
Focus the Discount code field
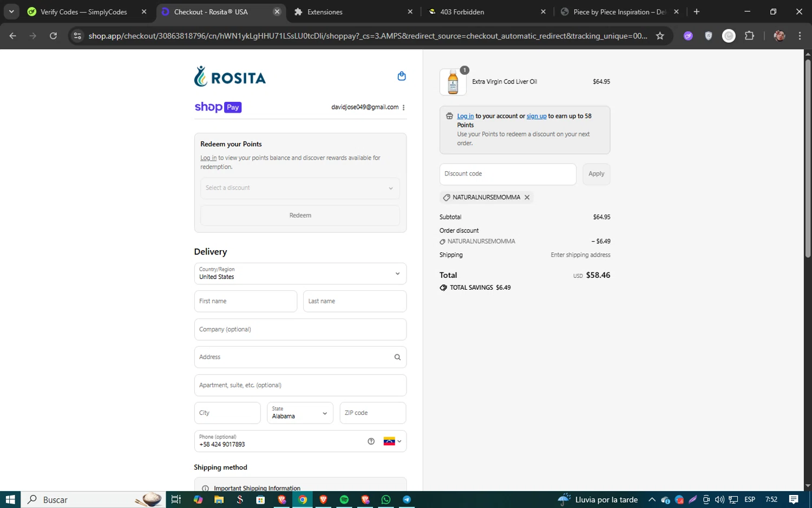pyautogui.click(x=508, y=174)
